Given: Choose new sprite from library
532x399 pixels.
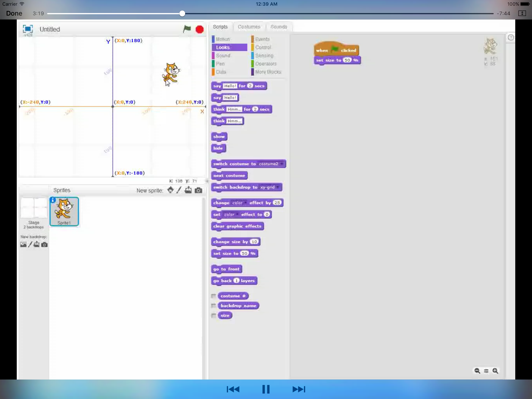Looking at the screenshot, I should coord(170,190).
